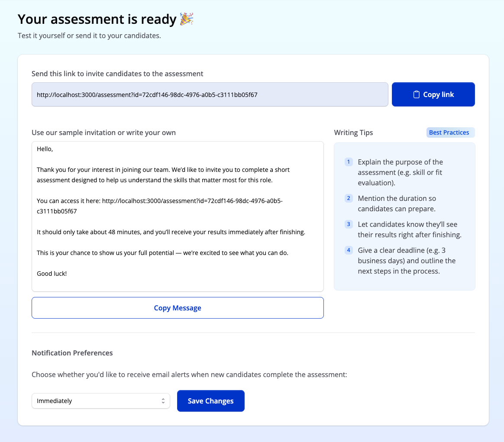Select the assessment link field at the top
This screenshot has width=504, height=442.
pyautogui.click(x=210, y=94)
